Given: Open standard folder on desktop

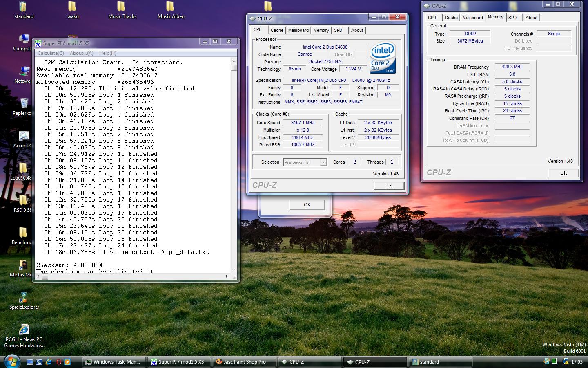Looking at the screenshot, I should point(24,10).
